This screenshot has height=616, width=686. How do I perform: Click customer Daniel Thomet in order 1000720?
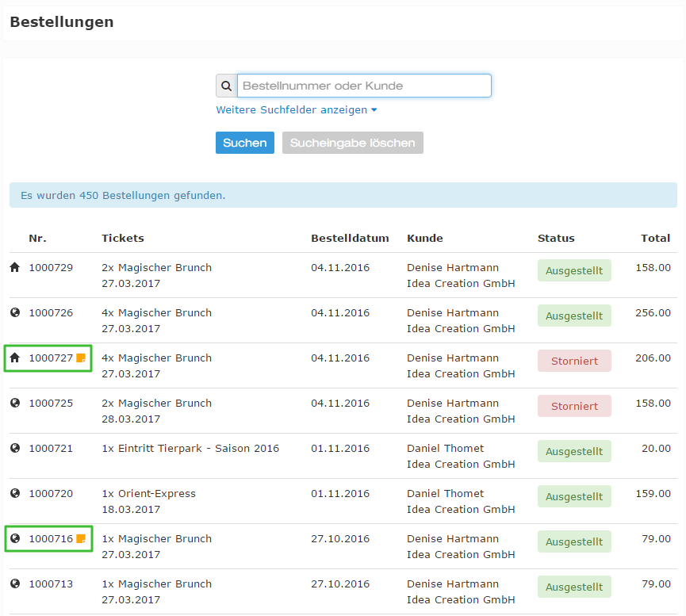446,493
